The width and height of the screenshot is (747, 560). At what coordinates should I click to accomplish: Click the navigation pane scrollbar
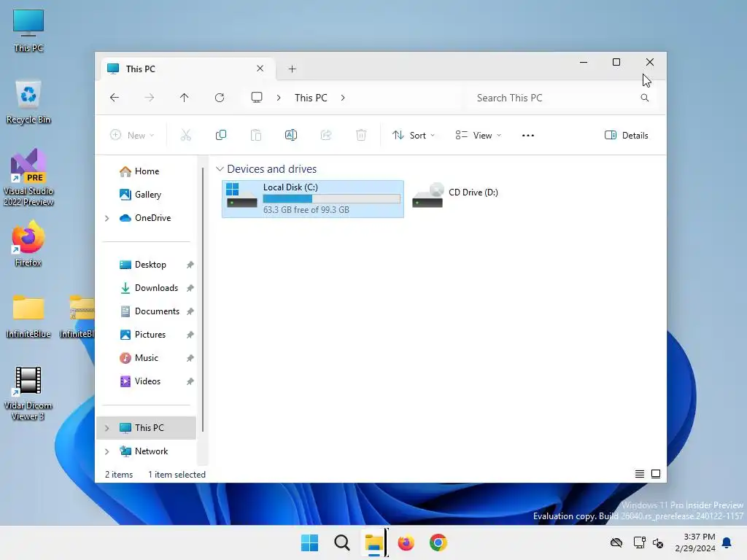coord(203,299)
